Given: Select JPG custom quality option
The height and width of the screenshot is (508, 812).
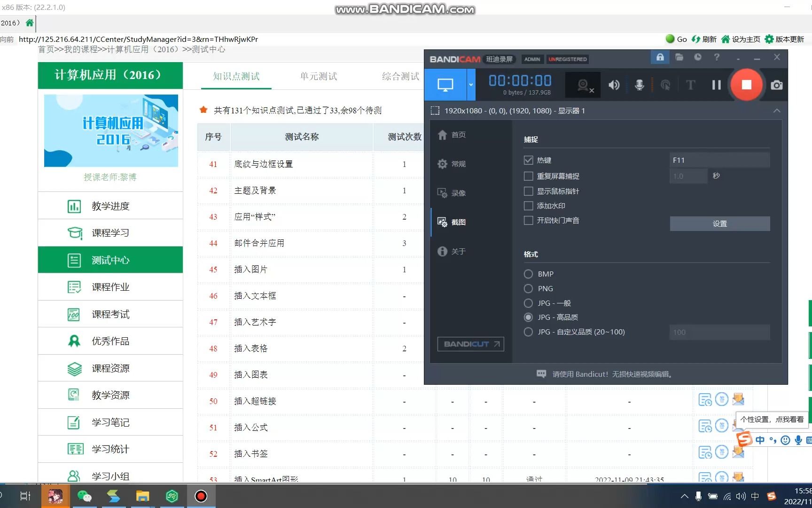Looking at the screenshot, I should point(528,332).
